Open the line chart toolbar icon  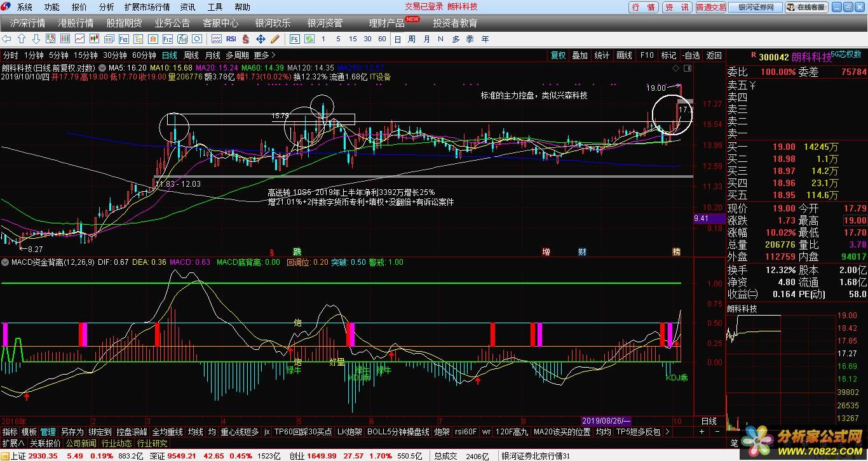79,39
